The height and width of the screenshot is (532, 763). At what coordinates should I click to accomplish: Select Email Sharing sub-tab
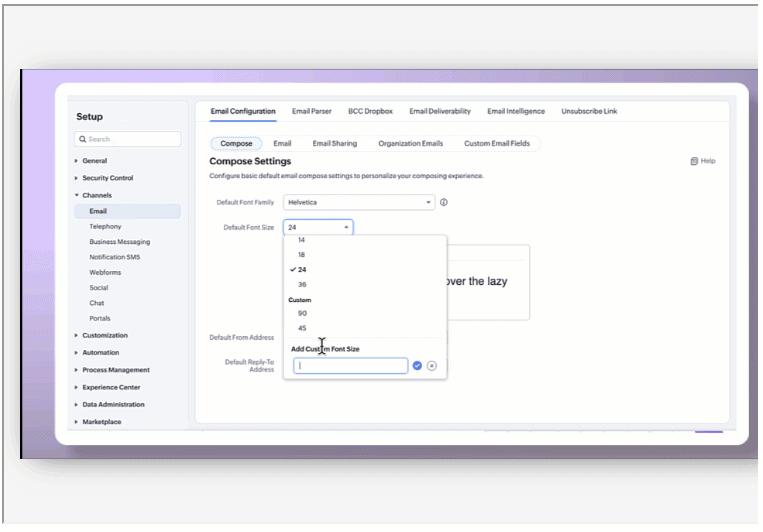(x=335, y=144)
